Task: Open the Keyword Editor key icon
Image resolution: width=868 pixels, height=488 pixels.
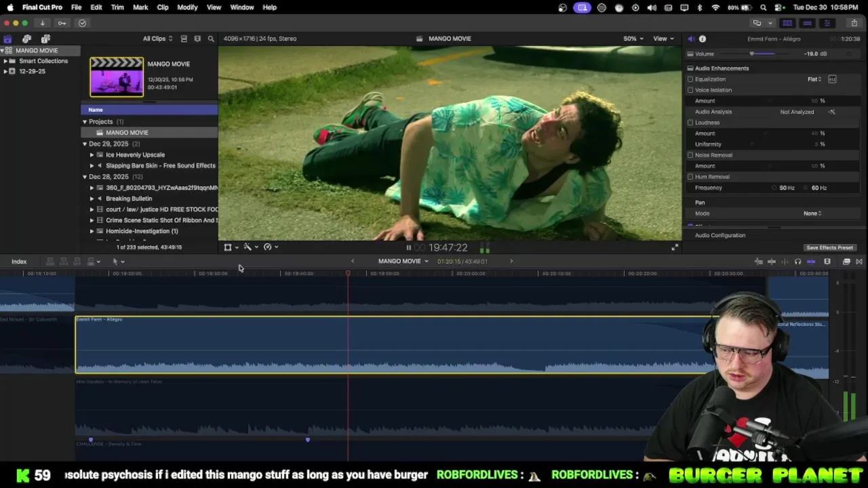Action: pos(62,23)
